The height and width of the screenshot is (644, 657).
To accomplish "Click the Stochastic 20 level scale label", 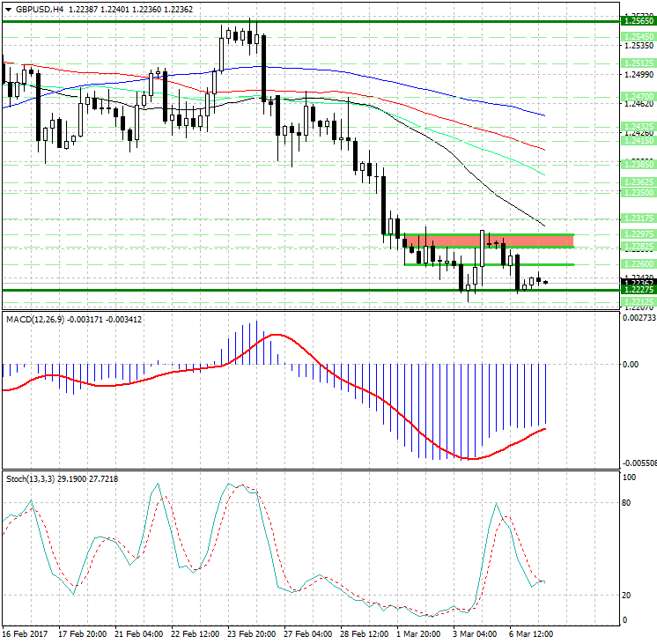I will pos(629,596).
